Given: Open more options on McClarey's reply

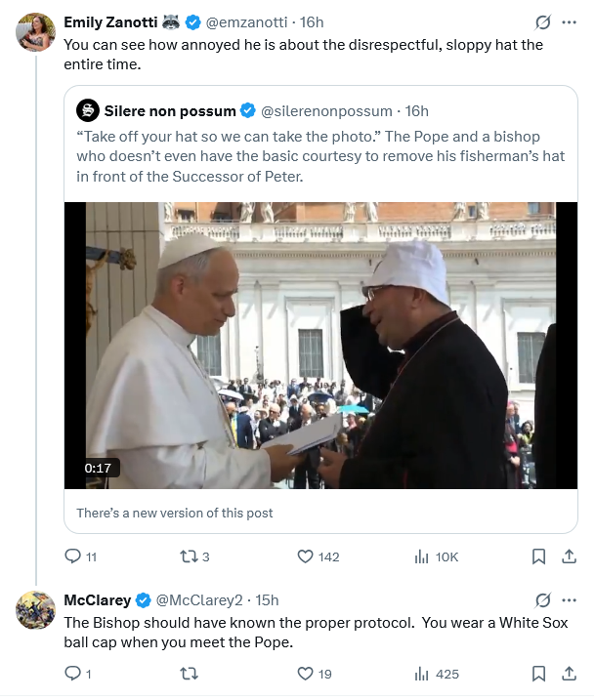Looking at the screenshot, I should click(570, 598).
